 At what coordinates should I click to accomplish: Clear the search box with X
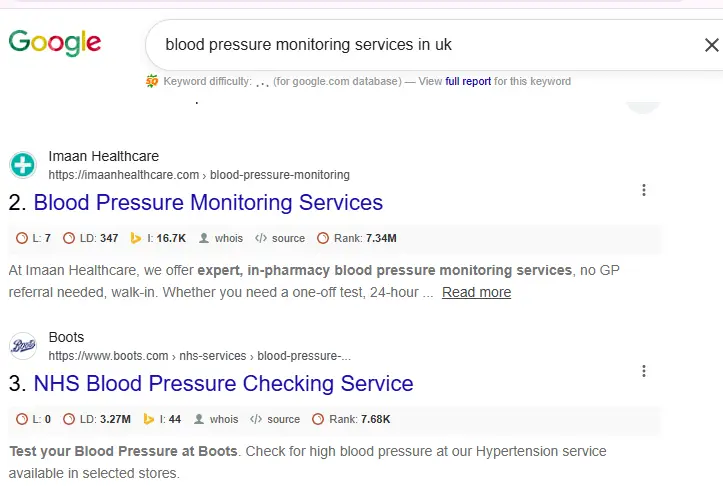711,45
